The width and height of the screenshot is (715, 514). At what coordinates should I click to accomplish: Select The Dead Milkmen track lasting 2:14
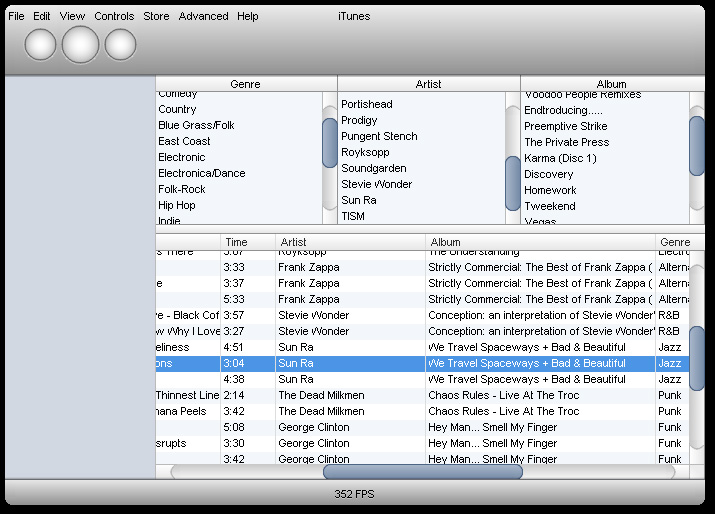(422, 395)
